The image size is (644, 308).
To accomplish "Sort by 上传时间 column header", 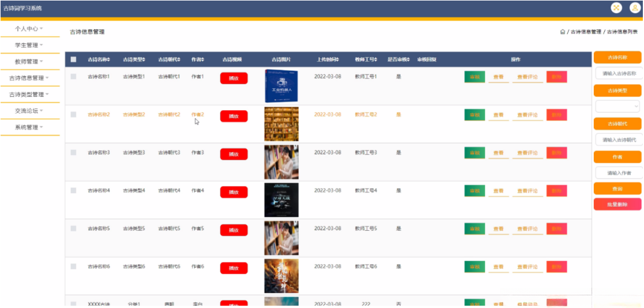I will pyautogui.click(x=327, y=59).
